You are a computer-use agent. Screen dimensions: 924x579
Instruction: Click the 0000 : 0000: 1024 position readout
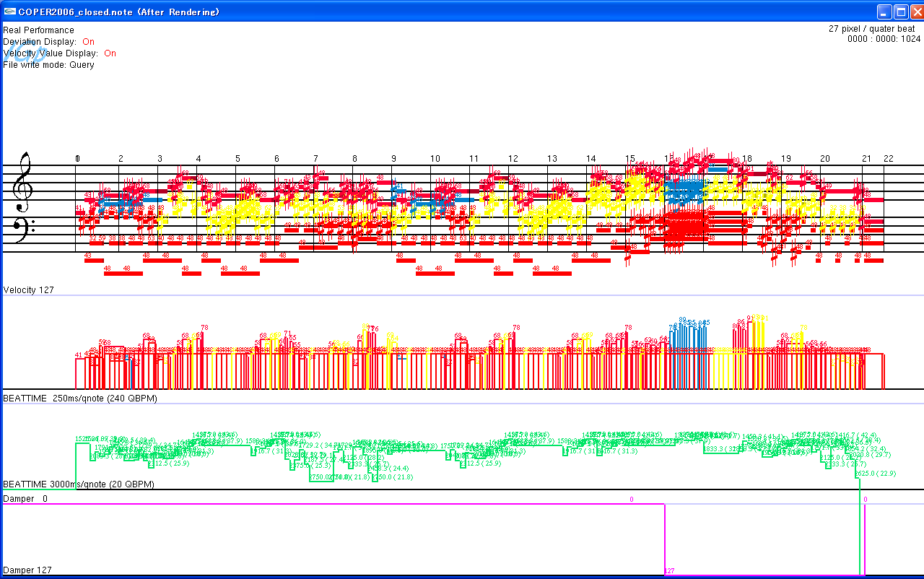[x=884, y=40]
